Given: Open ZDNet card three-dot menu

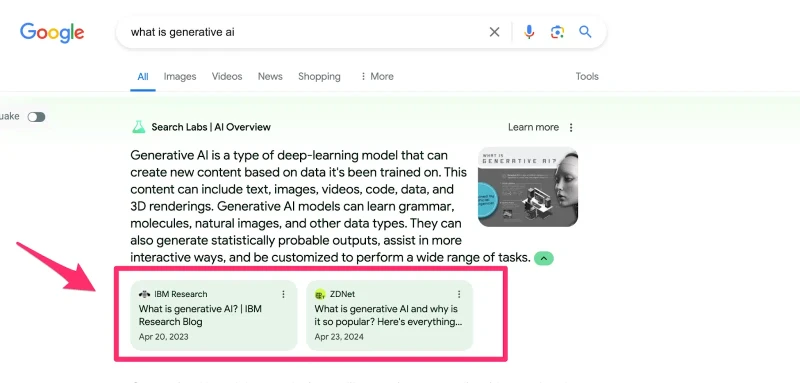Looking at the screenshot, I should click(459, 294).
